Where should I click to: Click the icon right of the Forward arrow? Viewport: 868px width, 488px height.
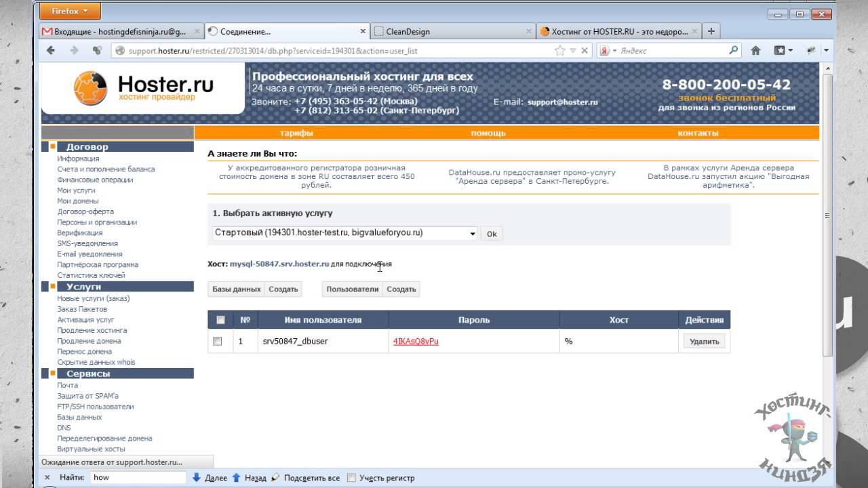pos(97,50)
